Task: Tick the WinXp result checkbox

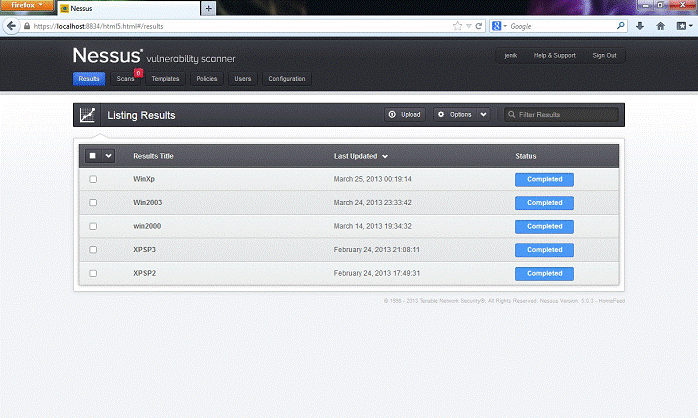Action: click(93, 179)
